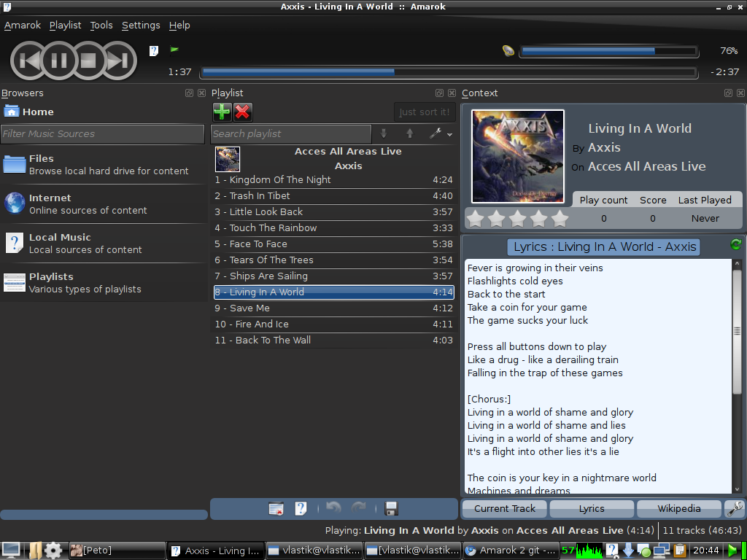Open the Amarok menu
This screenshot has width=747, height=560.
tap(23, 26)
